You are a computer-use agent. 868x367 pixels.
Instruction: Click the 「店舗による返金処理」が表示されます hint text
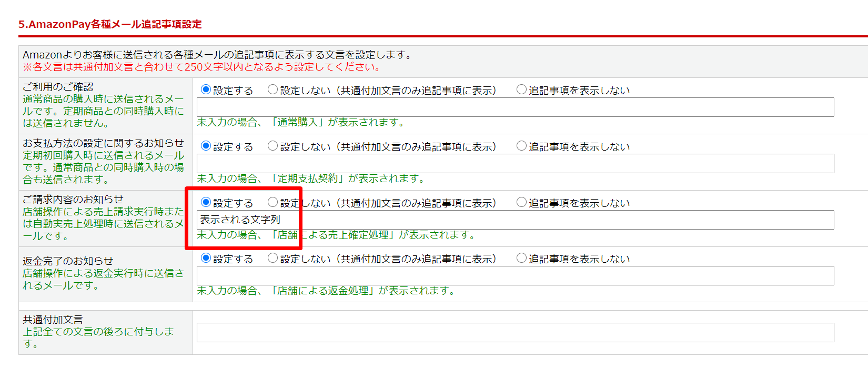click(326, 291)
